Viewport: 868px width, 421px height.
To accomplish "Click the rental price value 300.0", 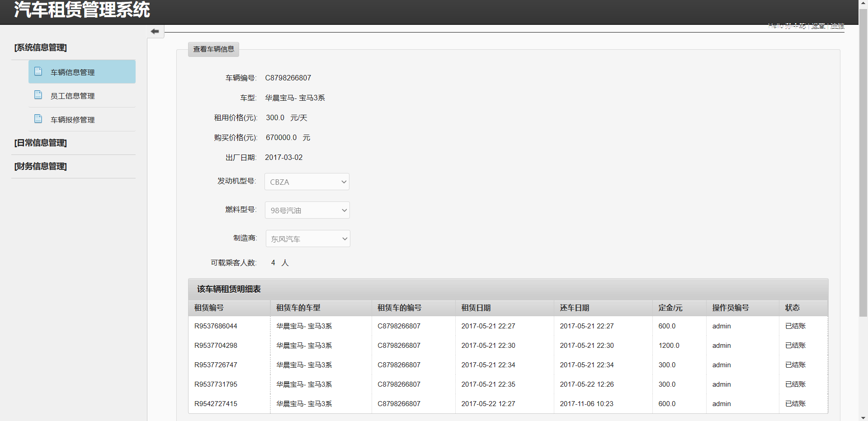I will (275, 117).
